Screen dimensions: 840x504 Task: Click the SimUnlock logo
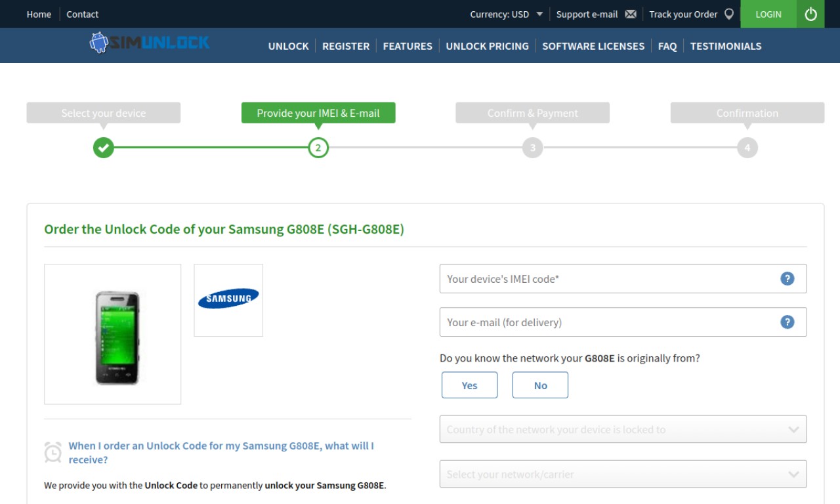click(x=150, y=43)
